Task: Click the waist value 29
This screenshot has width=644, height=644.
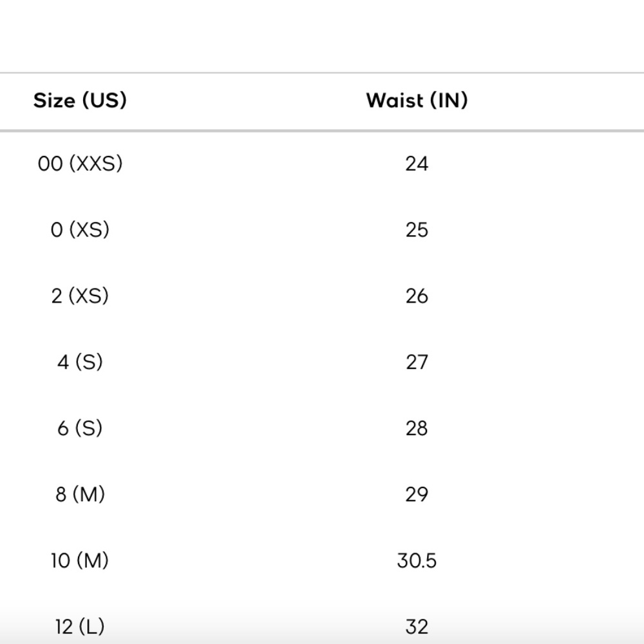Action: pos(417,494)
